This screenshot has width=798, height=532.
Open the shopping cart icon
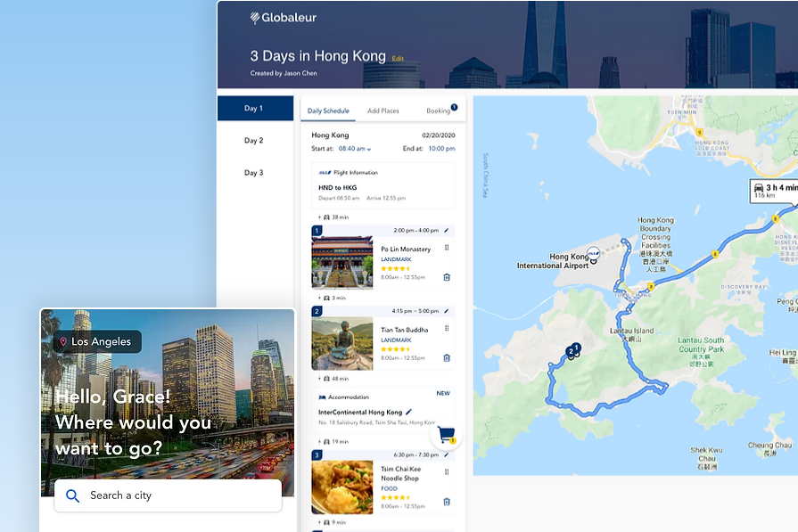pyautogui.click(x=446, y=436)
